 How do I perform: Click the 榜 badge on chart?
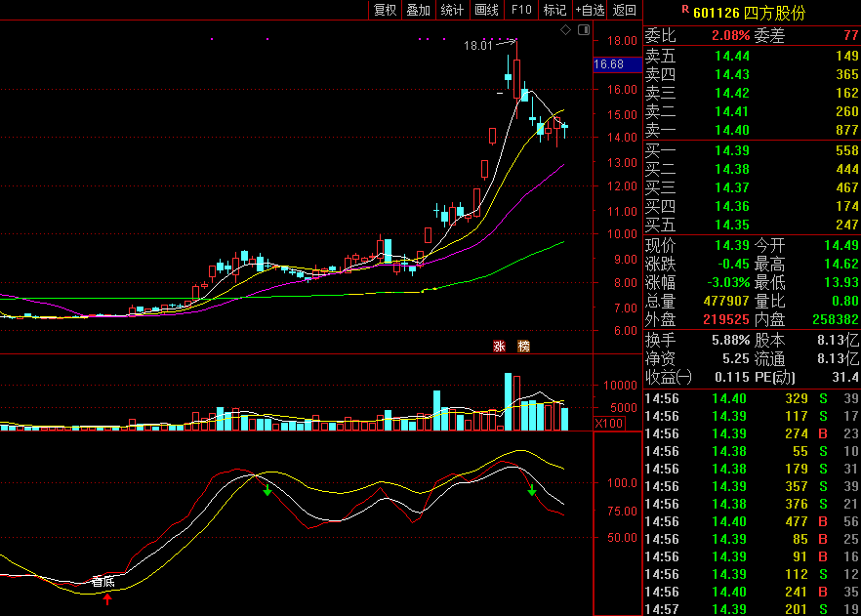pos(524,346)
